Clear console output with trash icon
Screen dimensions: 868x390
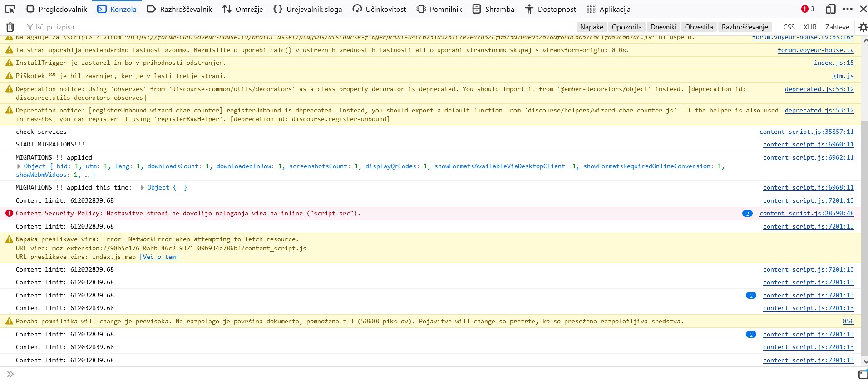point(10,27)
